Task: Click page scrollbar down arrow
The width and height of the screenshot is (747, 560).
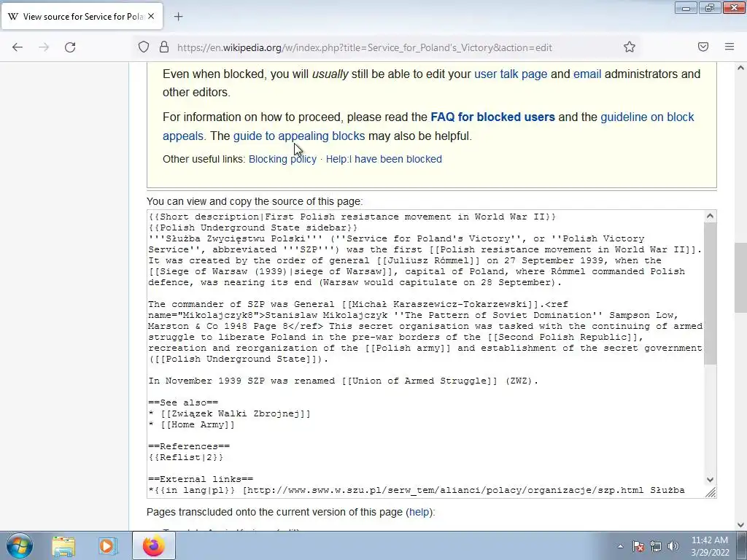Action: coord(741,525)
